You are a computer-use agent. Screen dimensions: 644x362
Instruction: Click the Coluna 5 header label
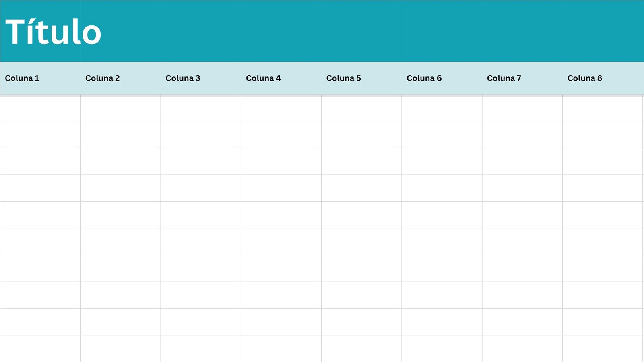coord(343,78)
